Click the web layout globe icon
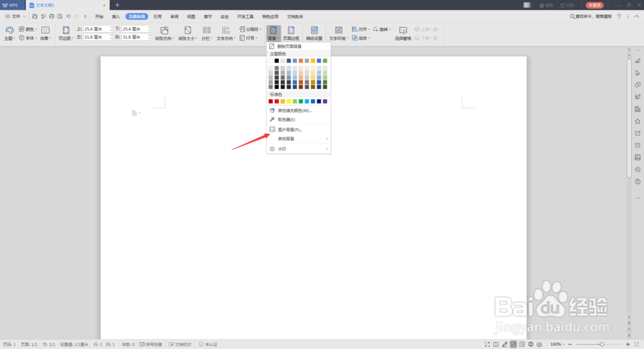 tap(531, 344)
